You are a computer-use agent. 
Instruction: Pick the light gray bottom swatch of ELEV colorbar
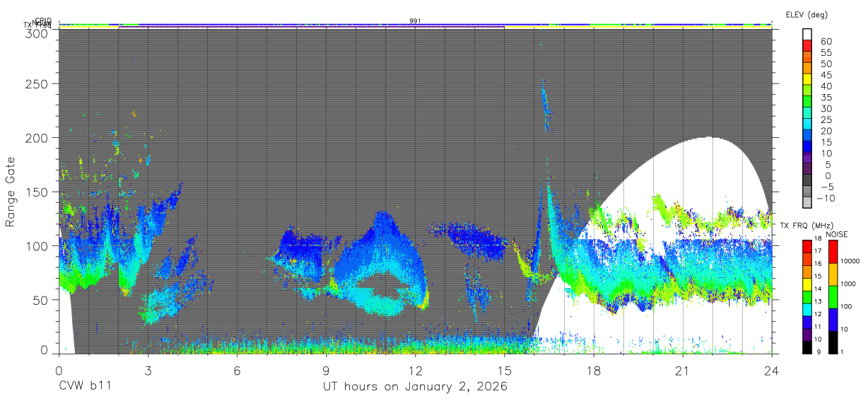coord(807,202)
